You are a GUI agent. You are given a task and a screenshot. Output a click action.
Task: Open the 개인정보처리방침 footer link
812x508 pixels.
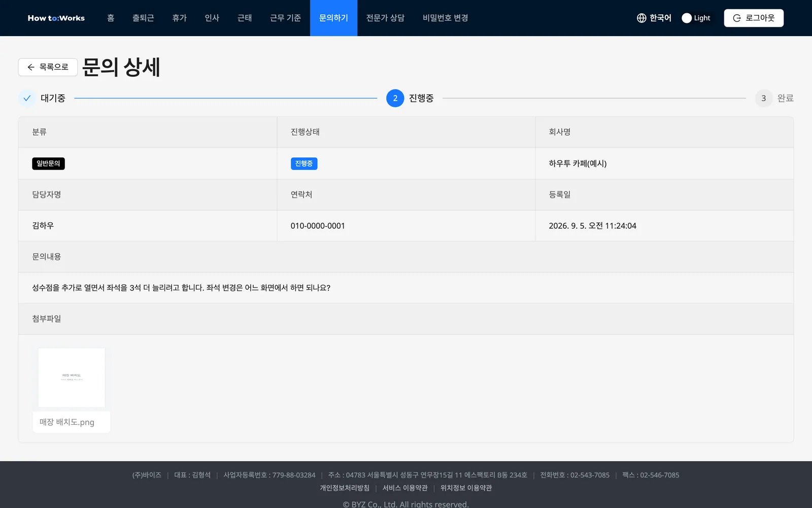point(345,488)
